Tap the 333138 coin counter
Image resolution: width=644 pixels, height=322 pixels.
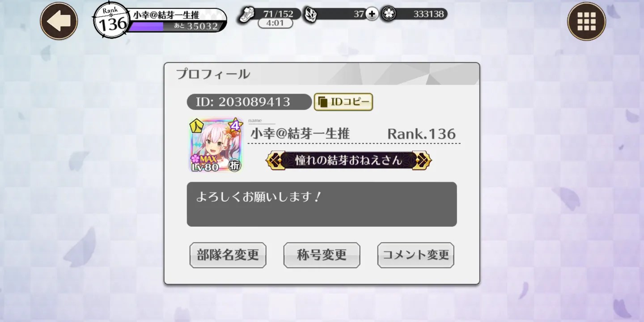(428, 14)
